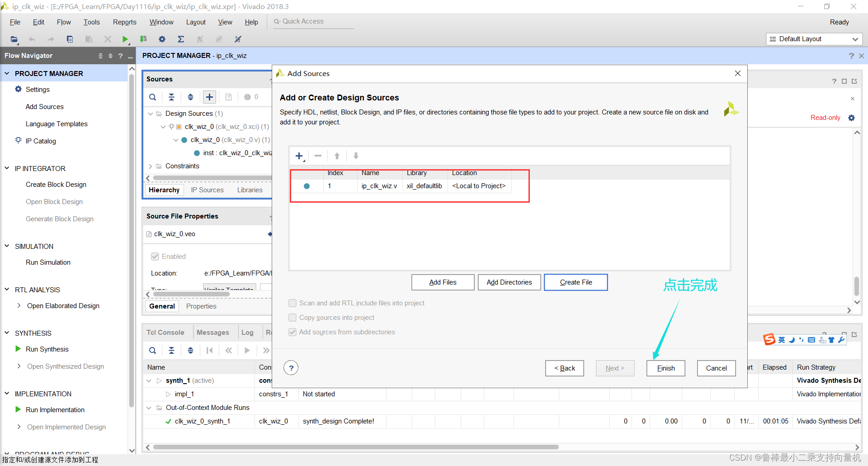Switch to IP Sources tab

click(207, 190)
